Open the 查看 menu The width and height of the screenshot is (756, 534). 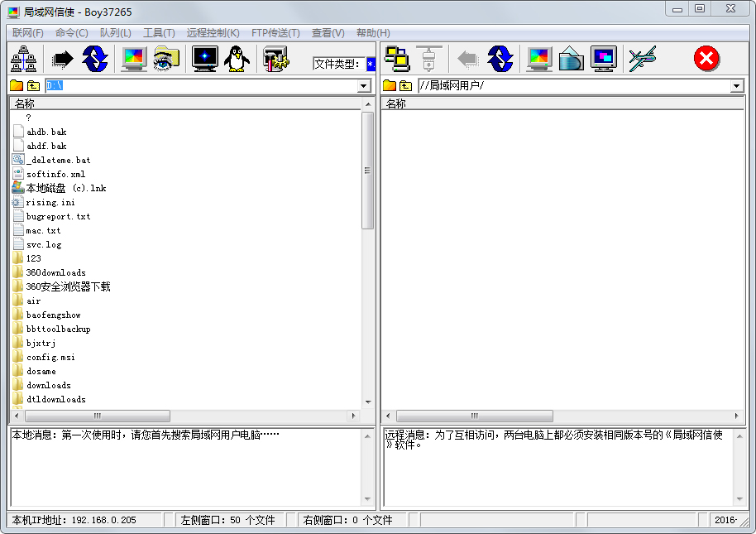click(328, 32)
